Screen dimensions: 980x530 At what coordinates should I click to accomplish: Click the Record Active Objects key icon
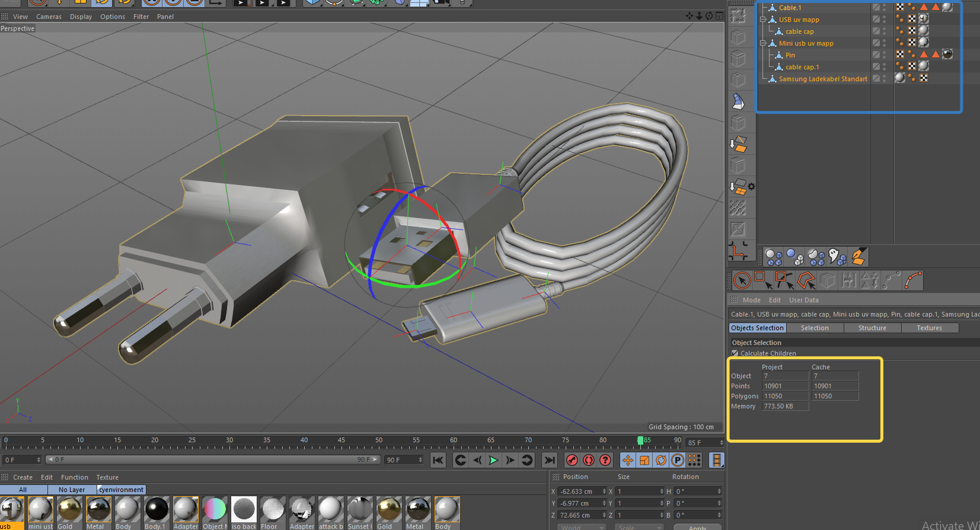[572, 460]
